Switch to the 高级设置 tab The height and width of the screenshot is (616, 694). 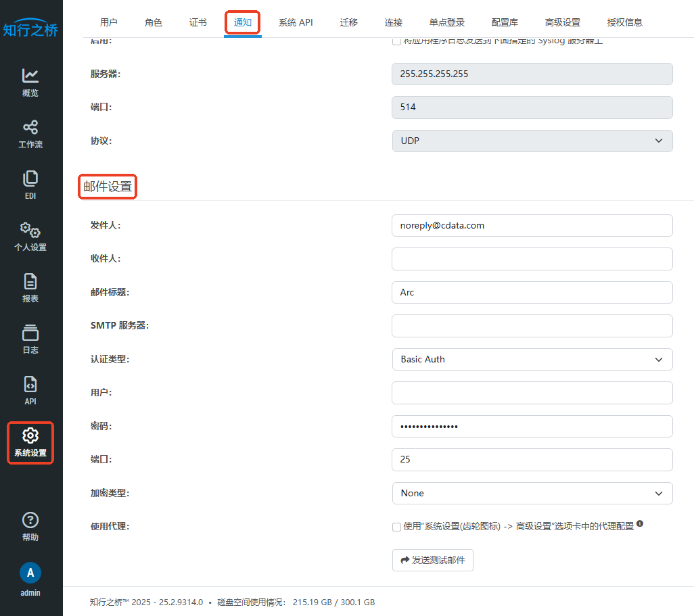click(x=562, y=22)
